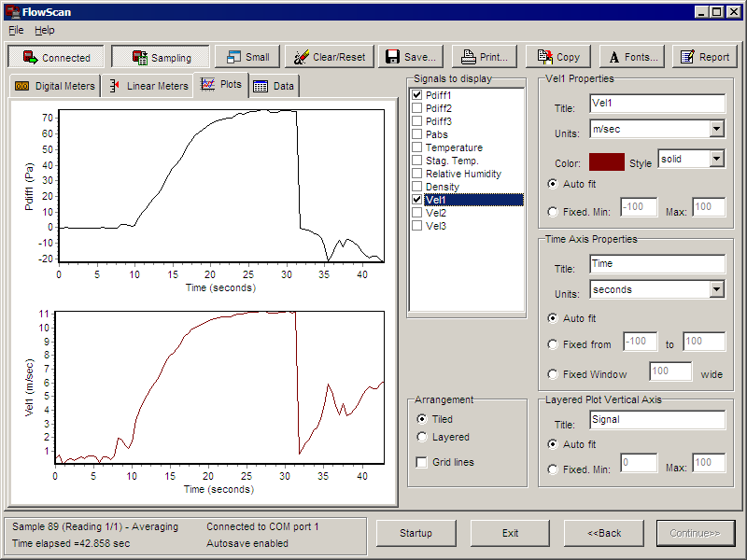Open the File menu
The image size is (747, 560).
tap(16, 30)
